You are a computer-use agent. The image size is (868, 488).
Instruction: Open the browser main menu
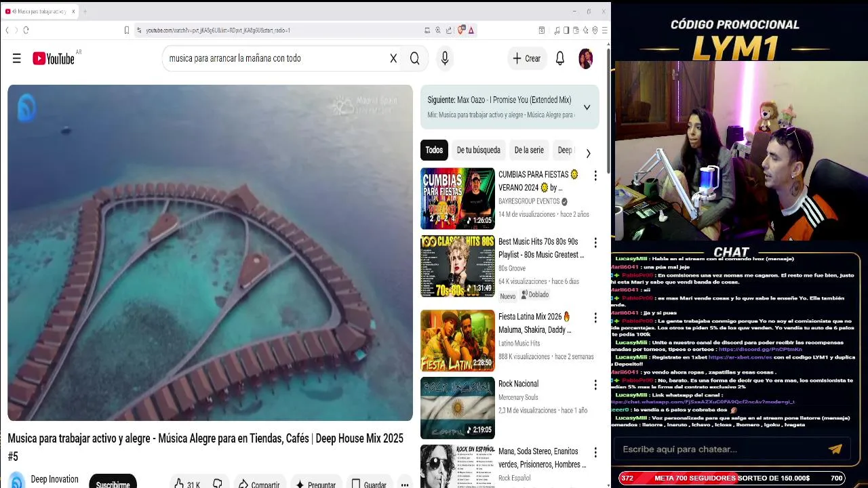coord(604,30)
